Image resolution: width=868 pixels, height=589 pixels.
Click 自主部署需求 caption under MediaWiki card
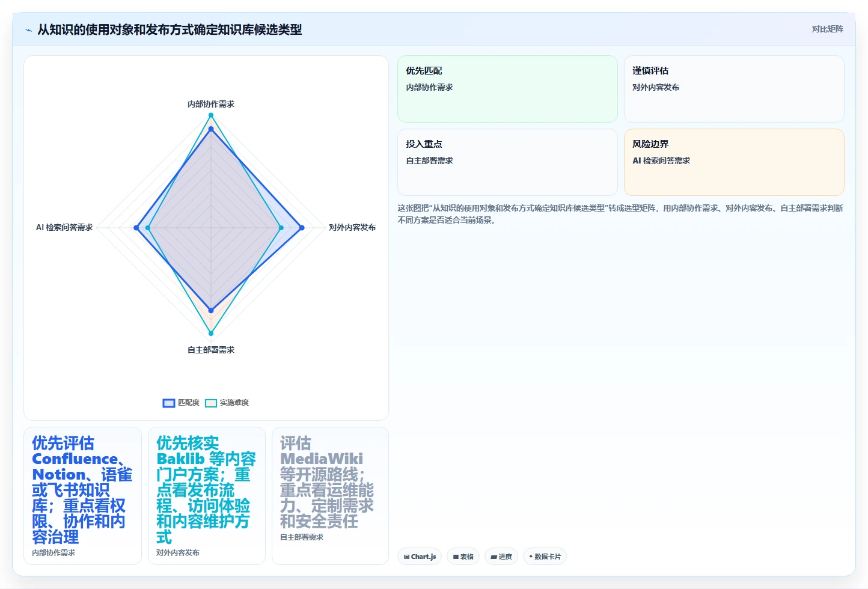click(x=302, y=537)
